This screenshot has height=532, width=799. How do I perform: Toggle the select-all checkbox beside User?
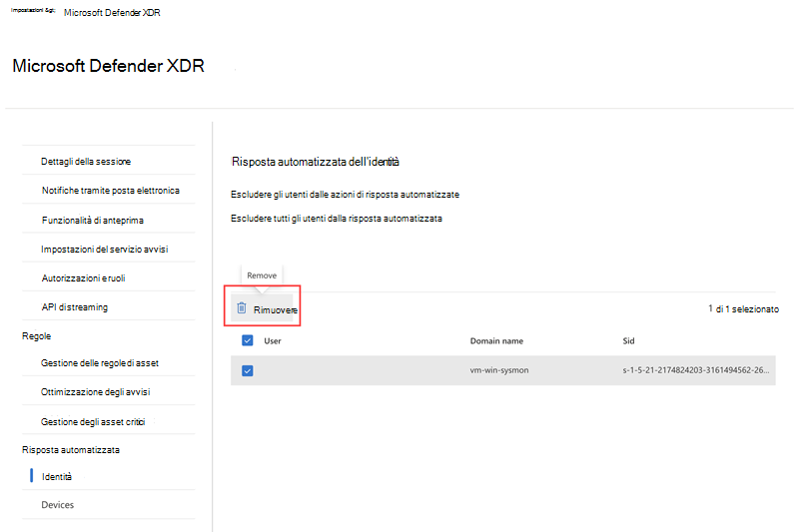click(248, 340)
